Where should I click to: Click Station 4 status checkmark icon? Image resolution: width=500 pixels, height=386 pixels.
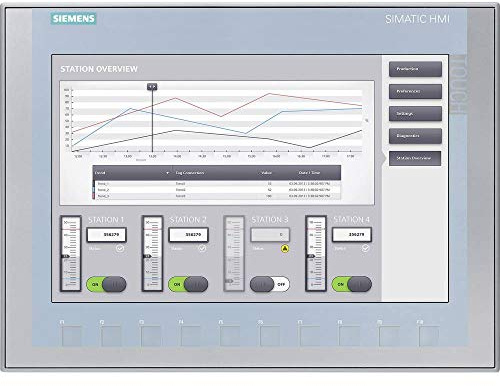point(366,248)
